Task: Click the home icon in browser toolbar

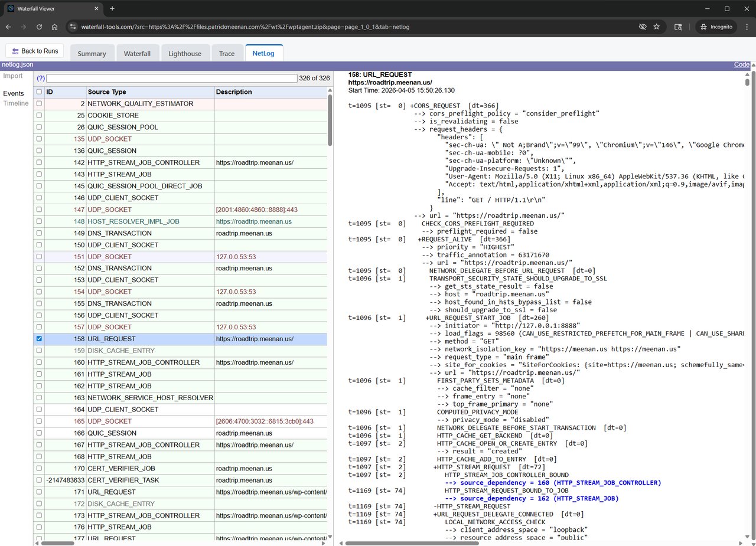Action: point(54,27)
